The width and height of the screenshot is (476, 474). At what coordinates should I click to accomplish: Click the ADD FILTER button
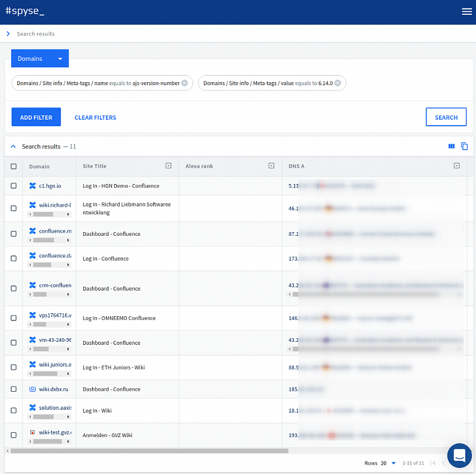(36, 117)
